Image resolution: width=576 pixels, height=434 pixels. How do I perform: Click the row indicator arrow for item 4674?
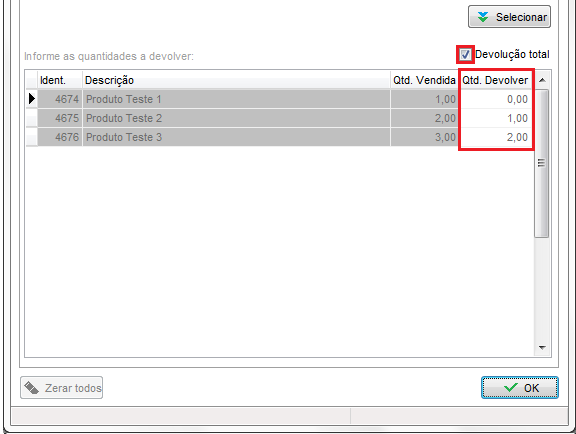[32, 99]
